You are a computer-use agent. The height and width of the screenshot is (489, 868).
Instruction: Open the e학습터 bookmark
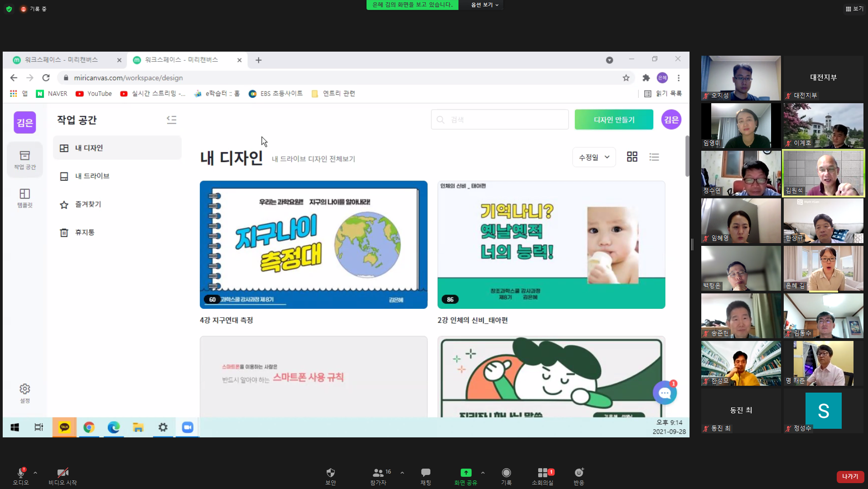click(217, 94)
